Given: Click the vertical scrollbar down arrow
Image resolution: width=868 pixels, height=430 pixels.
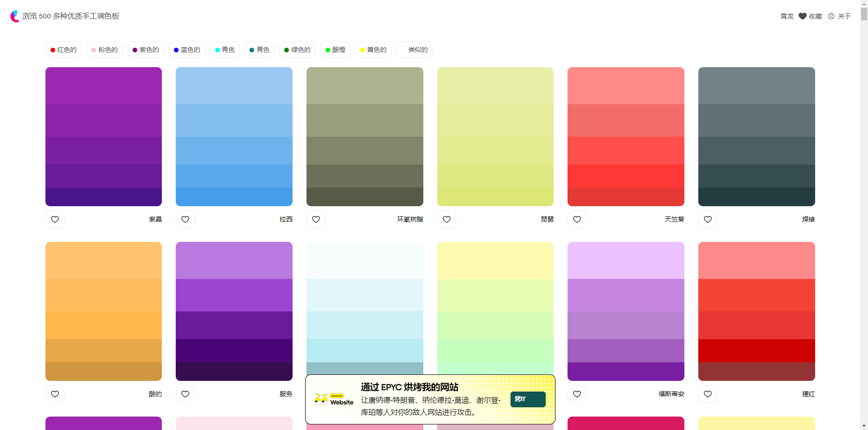Looking at the screenshot, I should pos(864,425).
